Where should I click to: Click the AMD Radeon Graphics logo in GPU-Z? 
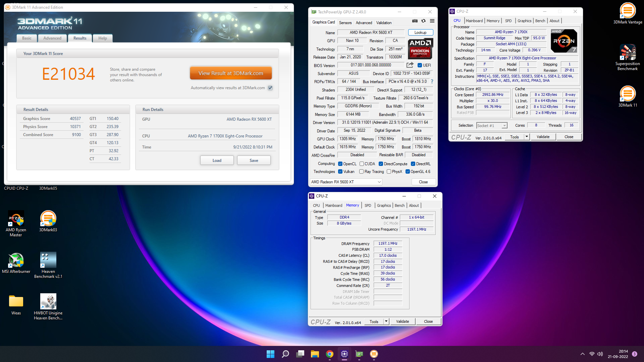point(420,49)
